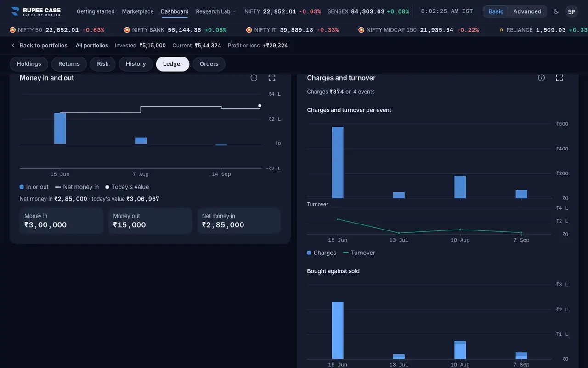Click NIFTY MIDCAP 150 ticker icon
This screenshot has width=588, height=368.
[362, 30]
